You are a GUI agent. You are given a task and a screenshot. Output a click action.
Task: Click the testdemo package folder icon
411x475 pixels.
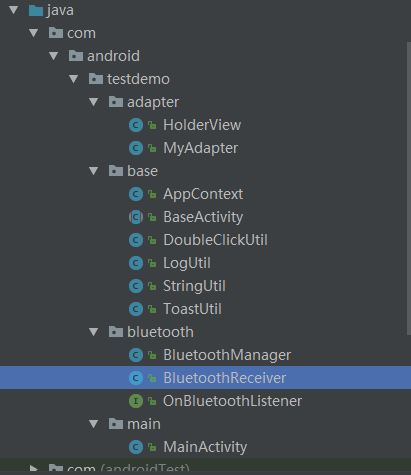96,79
